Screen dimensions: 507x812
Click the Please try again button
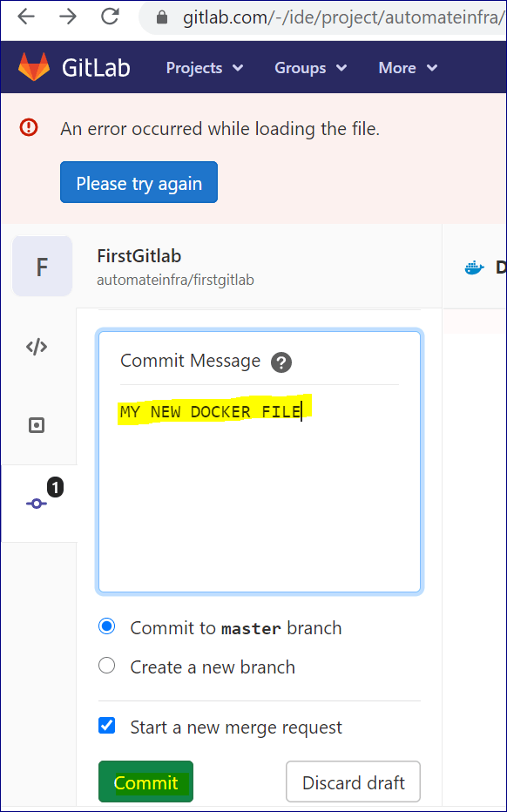(x=139, y=182)
